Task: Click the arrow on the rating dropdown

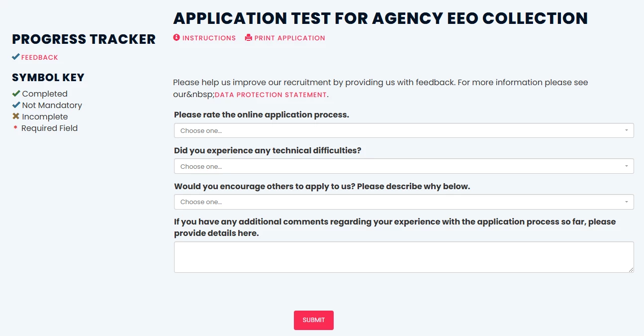Action: point(626,130)
